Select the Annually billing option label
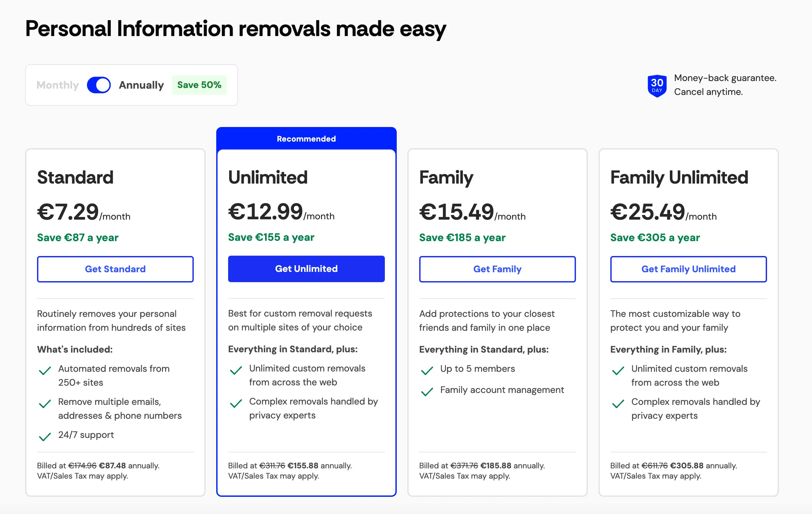This screenshot has height=514, width=812. click(x=141, y=85)
